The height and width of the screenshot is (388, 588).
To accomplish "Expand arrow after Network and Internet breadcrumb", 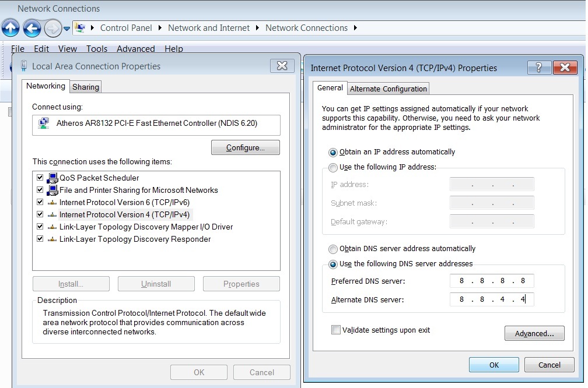I will pyautogui.click(x=257, y=28).
